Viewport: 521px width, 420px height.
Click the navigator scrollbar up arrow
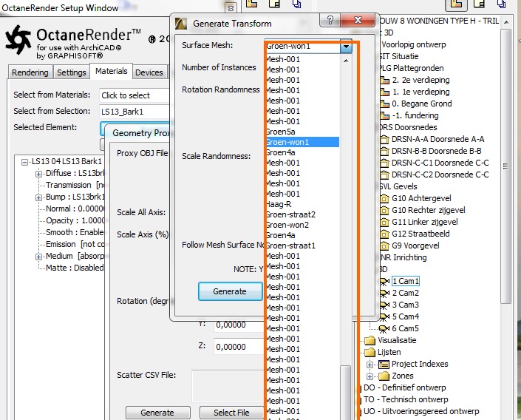pyautogui.click(x=506, y=22)
